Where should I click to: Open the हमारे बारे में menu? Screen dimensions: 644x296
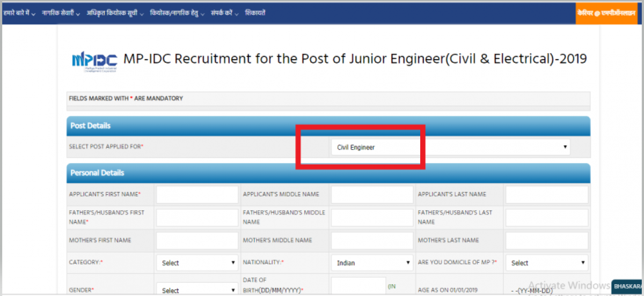click(x=19, y=13)
